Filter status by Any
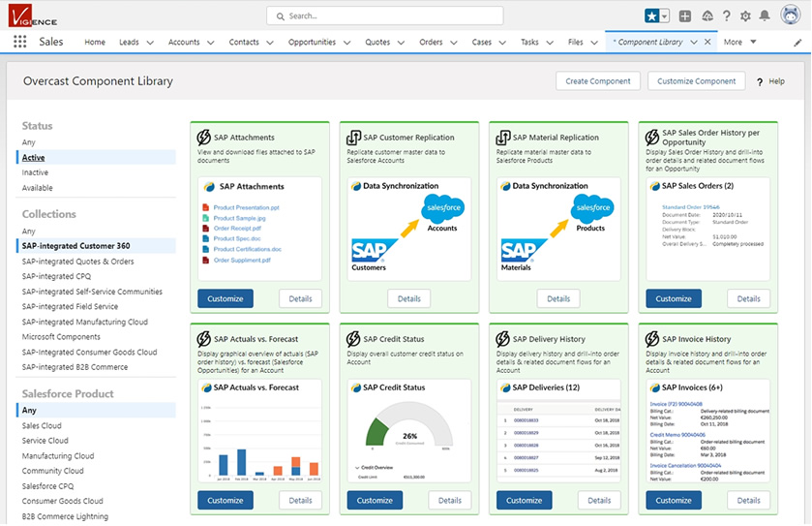The height and width of the screenshot is (526, 812). 28,142
